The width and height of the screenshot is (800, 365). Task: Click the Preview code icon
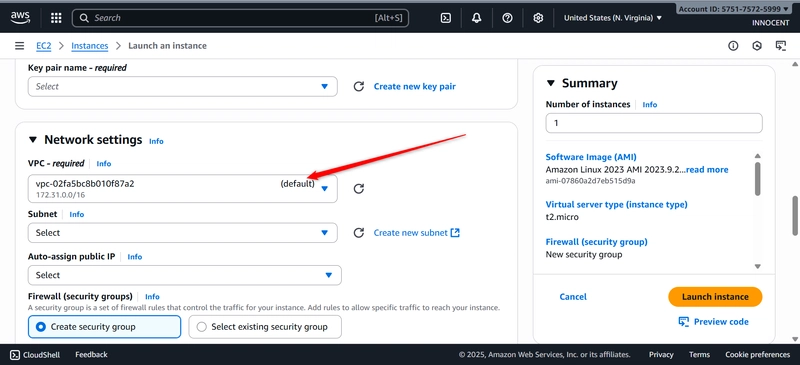(x=684, y=322)
